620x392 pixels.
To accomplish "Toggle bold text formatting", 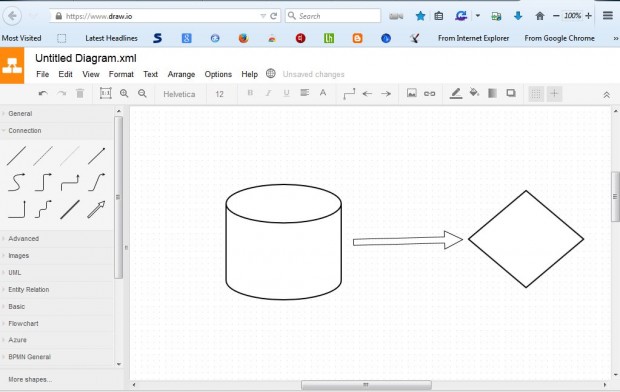I will coord(250,93).
